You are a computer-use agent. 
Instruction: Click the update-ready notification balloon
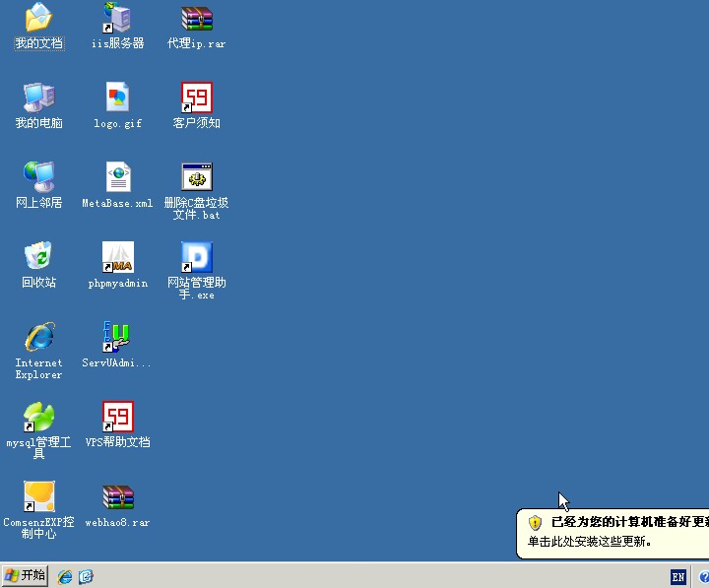[615, 533]
